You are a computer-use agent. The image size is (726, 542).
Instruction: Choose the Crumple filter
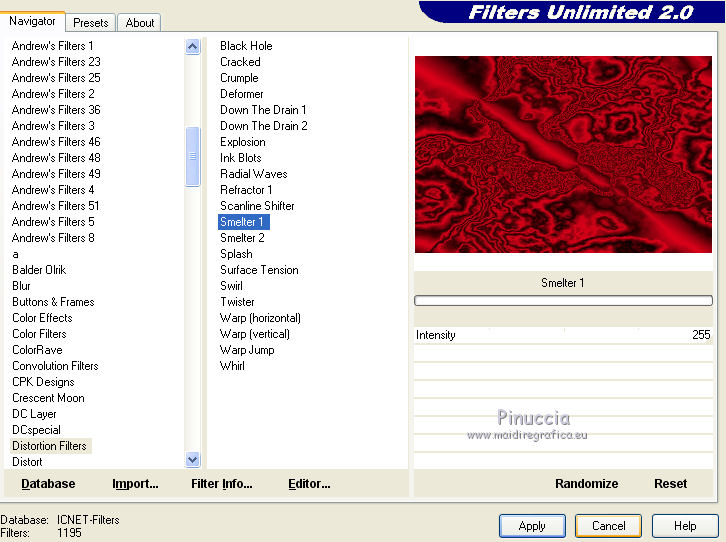239,78
